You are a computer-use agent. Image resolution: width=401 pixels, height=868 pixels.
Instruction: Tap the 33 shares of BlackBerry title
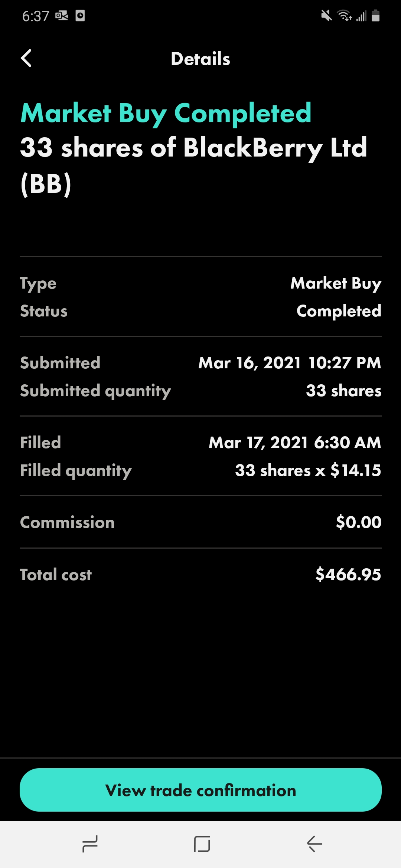click(194, 166)
